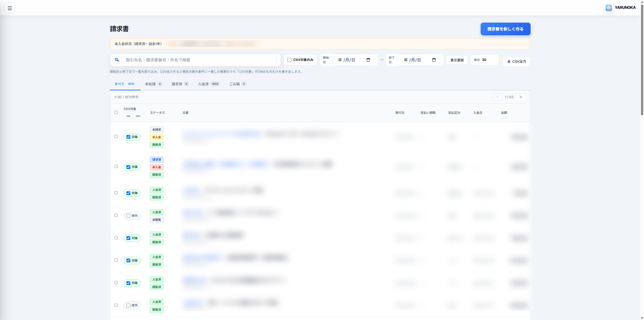Click the 支払区分 column header
This screenshot has height=320, width=644.
pos(454,113)
